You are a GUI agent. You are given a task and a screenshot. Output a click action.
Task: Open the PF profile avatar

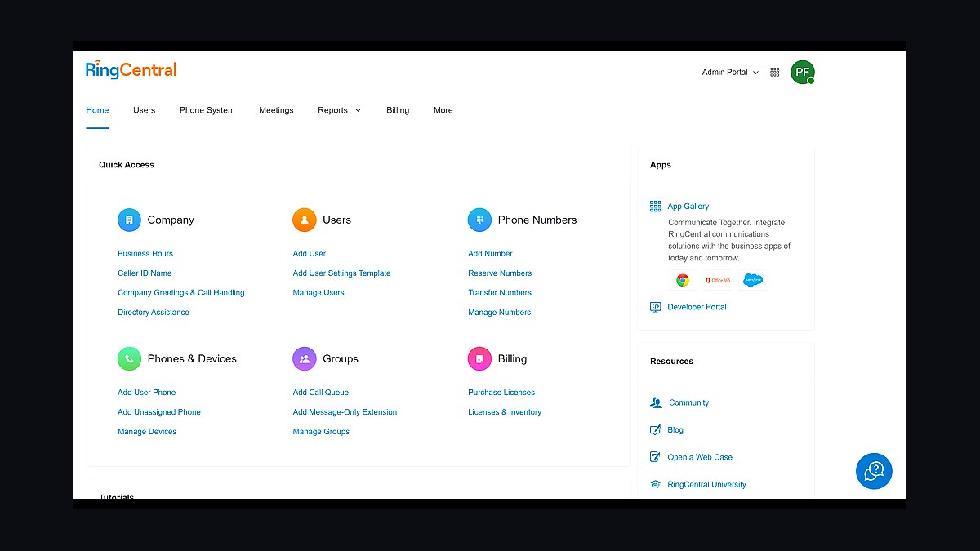pos(802,72)
